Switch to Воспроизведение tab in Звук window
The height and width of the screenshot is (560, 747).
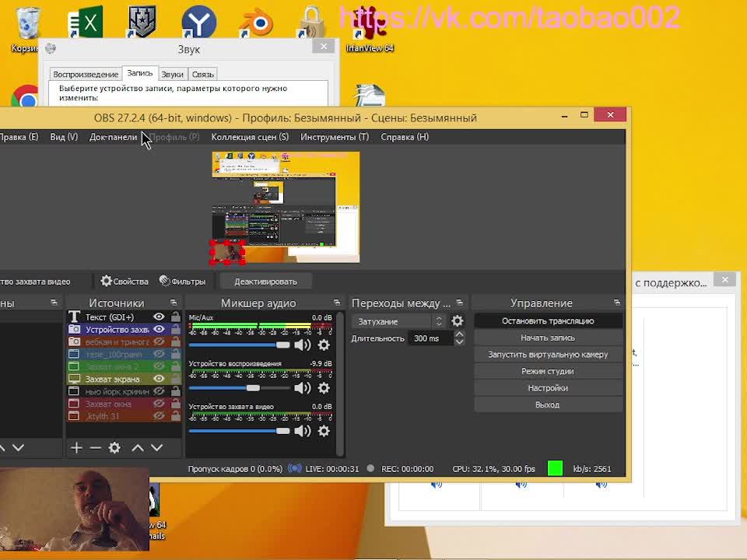click(x=86, y=75)
